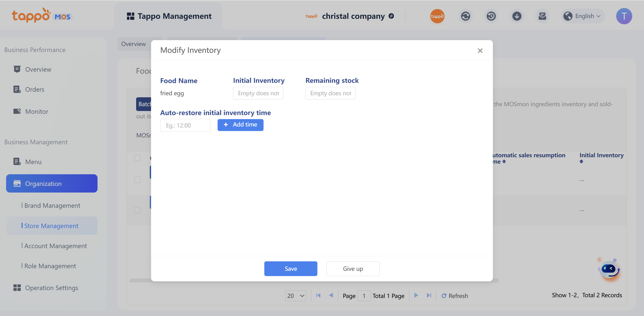This screenshot has height=316, width=644.
Task: Open the page size 20 dropdown
Action: click(x=296, y=296)
